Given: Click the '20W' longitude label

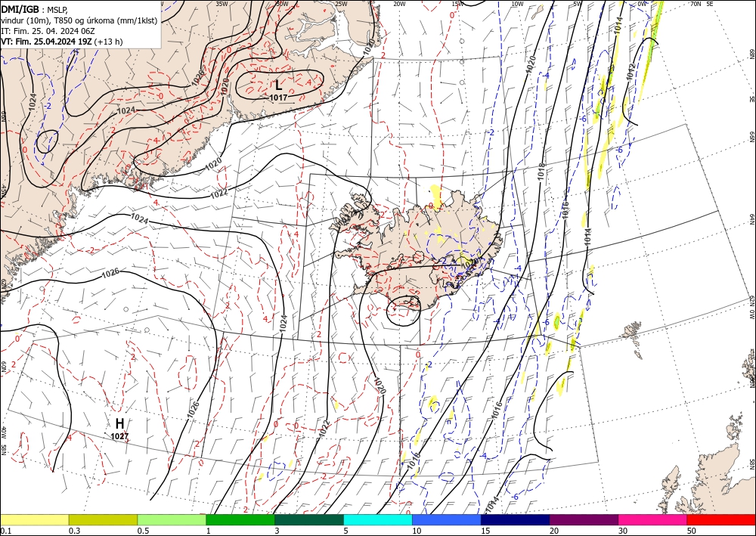Looking at the screenshot, I should point(399,4).
